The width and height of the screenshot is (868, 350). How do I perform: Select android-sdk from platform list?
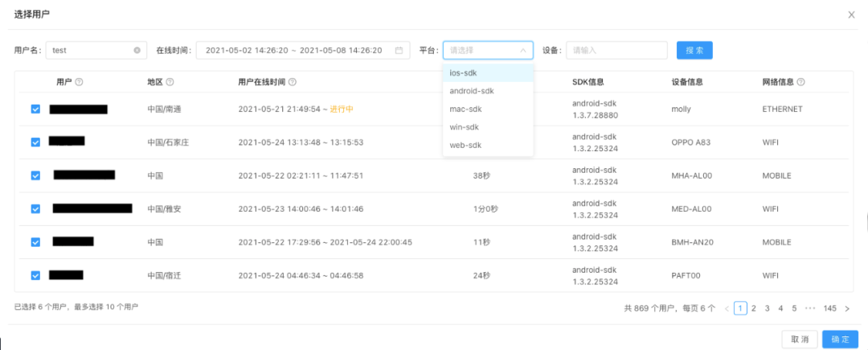489,91
